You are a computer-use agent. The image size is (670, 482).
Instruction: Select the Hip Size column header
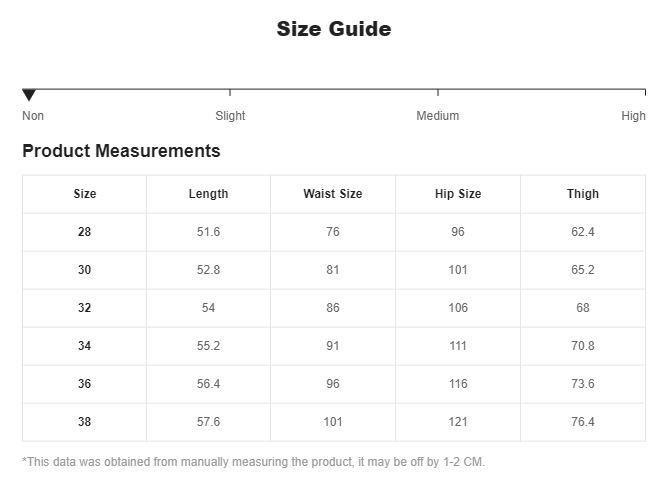coord(458,194)
